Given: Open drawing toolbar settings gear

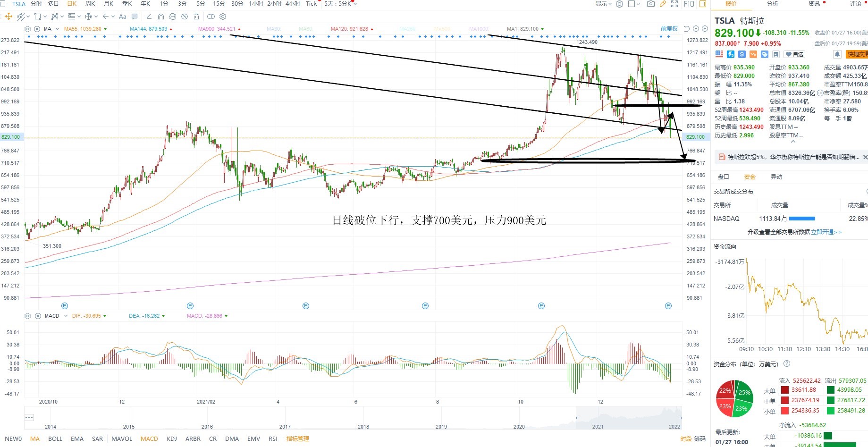Looking at the screenshot, I should (x=223, y=17).
